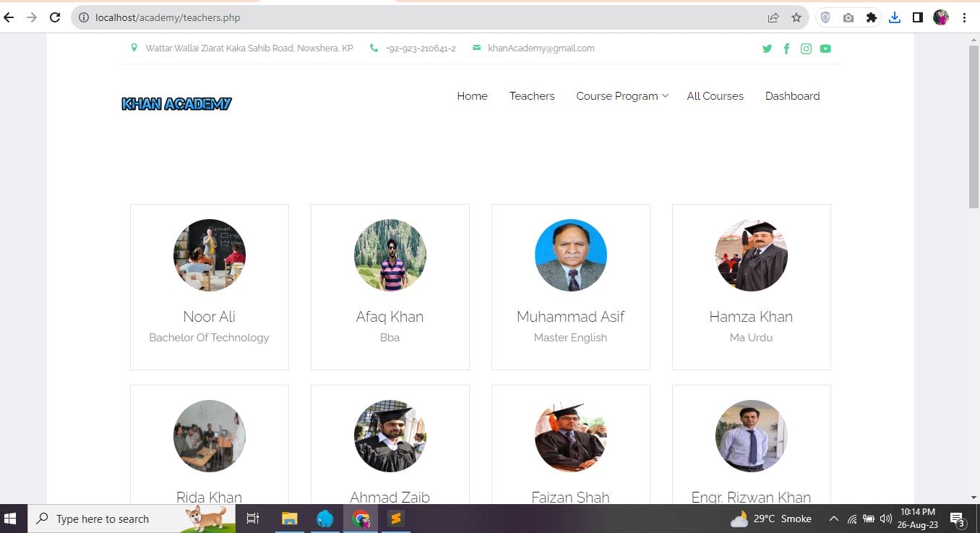Open the YouTube social icon
Image resolution: width=980 pixels, height=533 pixels.
825,49
